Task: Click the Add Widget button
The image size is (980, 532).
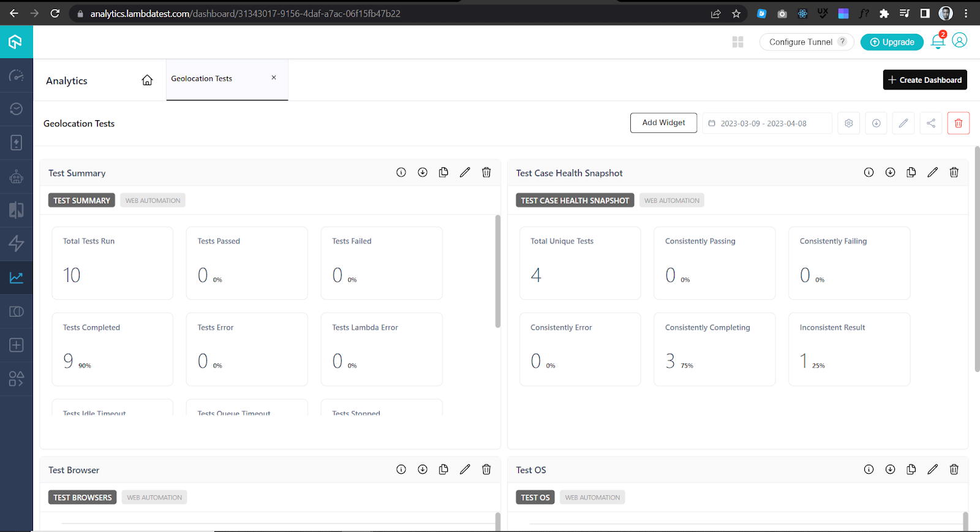Action: pyautogui.click(x=663, y=123)
